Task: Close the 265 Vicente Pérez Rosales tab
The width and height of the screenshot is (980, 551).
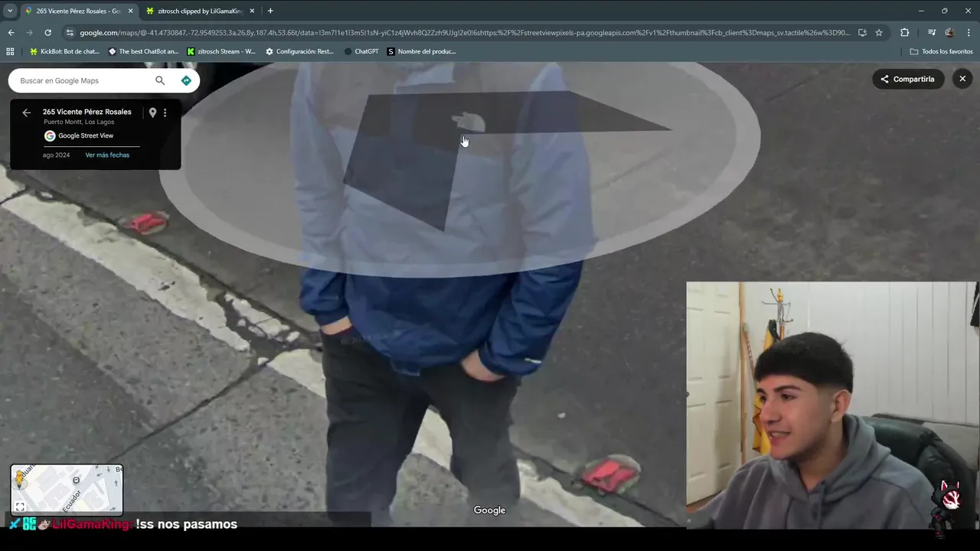Action: point(130,11)
